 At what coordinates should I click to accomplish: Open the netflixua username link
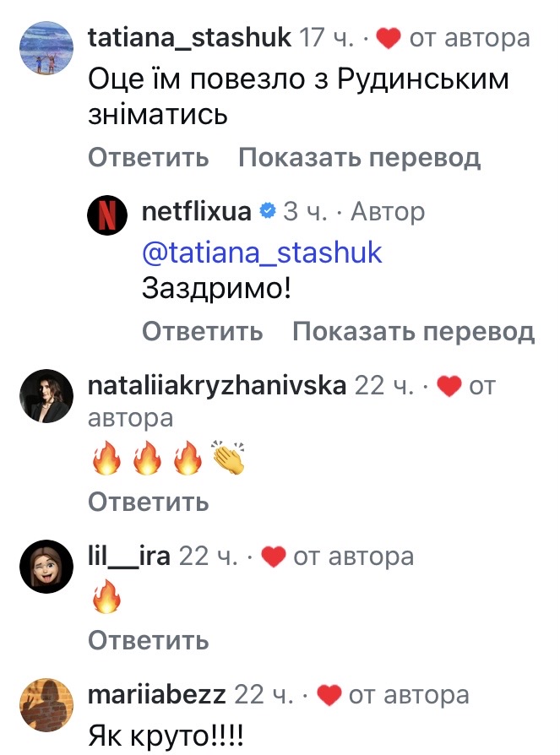pos(198,212)
